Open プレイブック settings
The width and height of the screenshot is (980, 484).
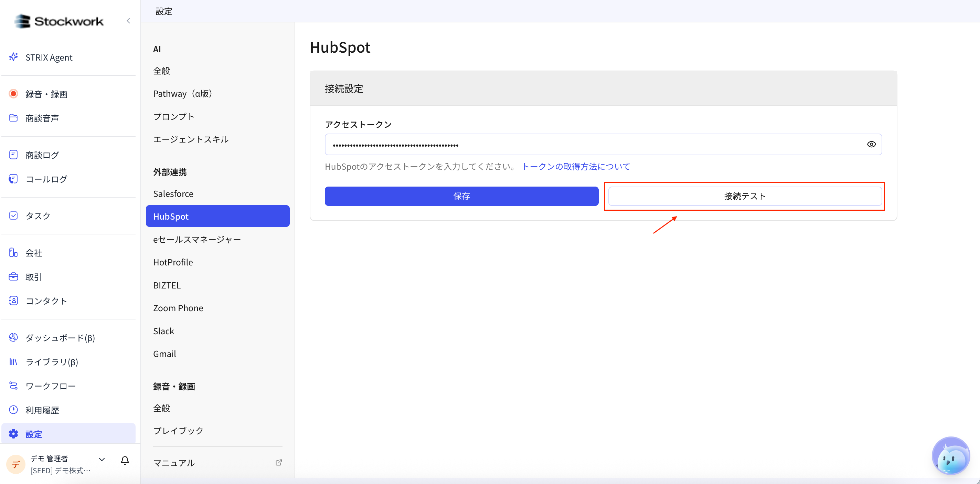tap(217, 431)
